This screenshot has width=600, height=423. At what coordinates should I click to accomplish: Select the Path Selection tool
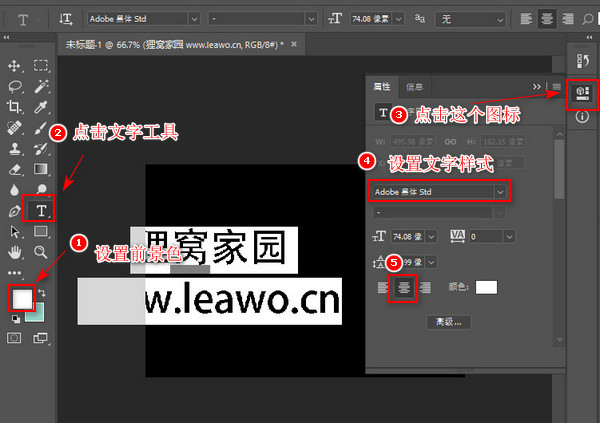[15, 232]
